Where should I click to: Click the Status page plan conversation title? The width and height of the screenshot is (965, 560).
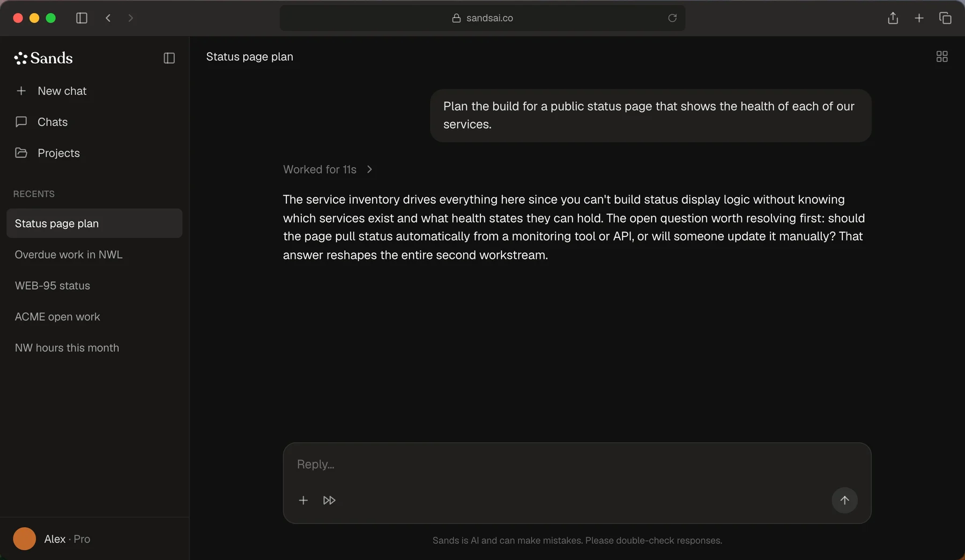pos(250,57)
